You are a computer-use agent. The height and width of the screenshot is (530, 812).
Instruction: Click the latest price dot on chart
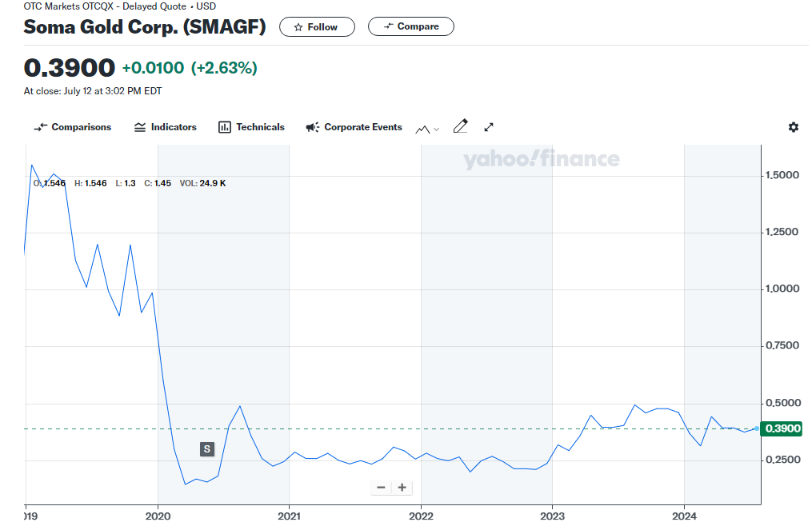[x=757, y=428]
